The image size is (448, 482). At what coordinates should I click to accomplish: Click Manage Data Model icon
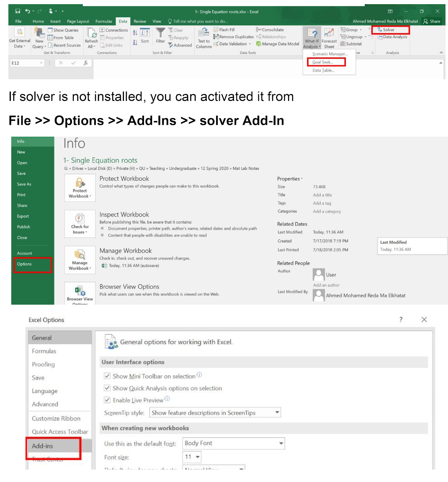click(x=259, y=44)
